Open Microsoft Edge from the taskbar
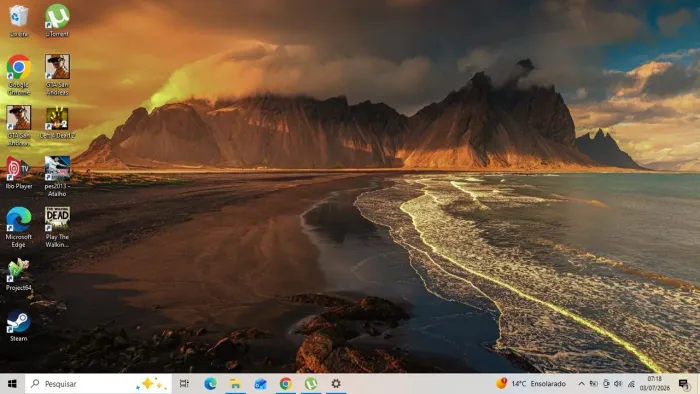 click(x=210, y=384)
